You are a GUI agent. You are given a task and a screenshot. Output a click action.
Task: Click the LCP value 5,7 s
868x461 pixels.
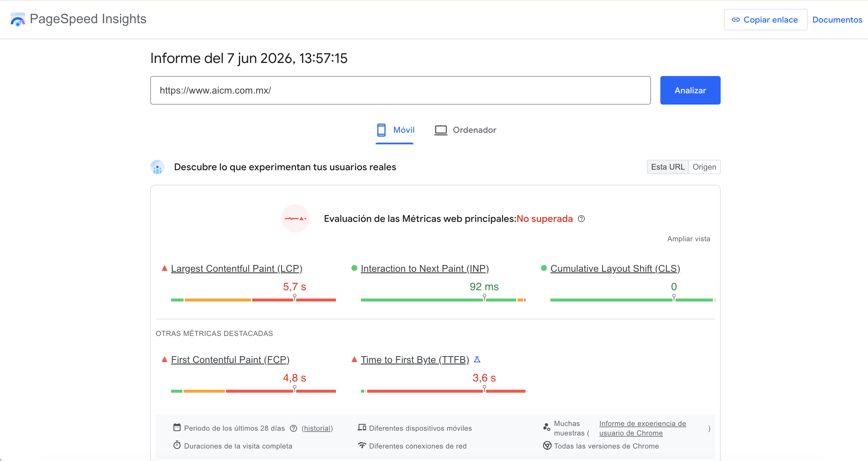294,287
